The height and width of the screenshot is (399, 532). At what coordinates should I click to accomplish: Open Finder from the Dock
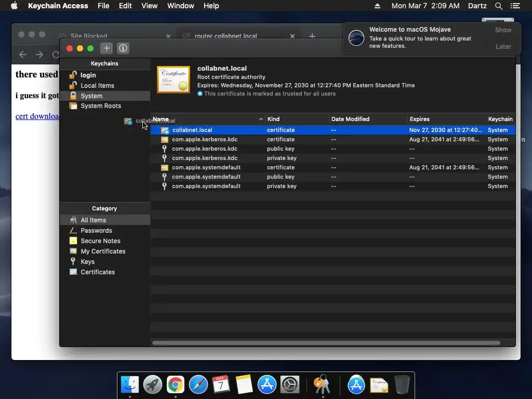click(x=129, y=385)
